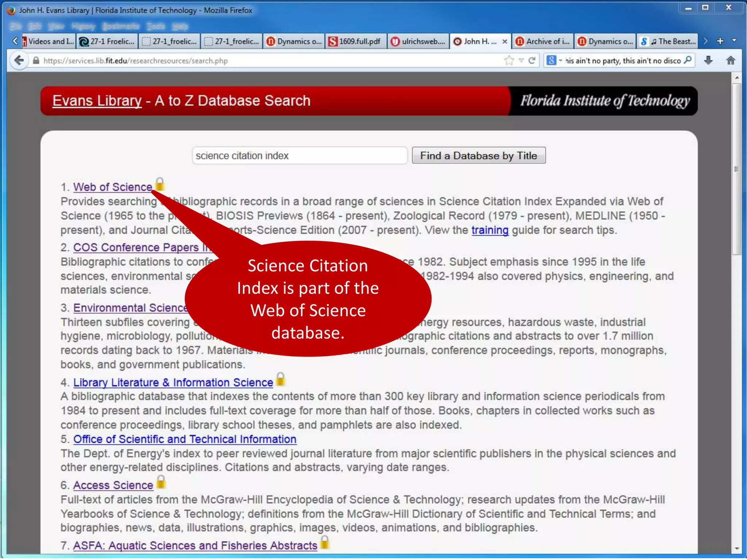Minimize the Firefox window
The height and width of the screenshot is (560, 747).
pos(688,8)
